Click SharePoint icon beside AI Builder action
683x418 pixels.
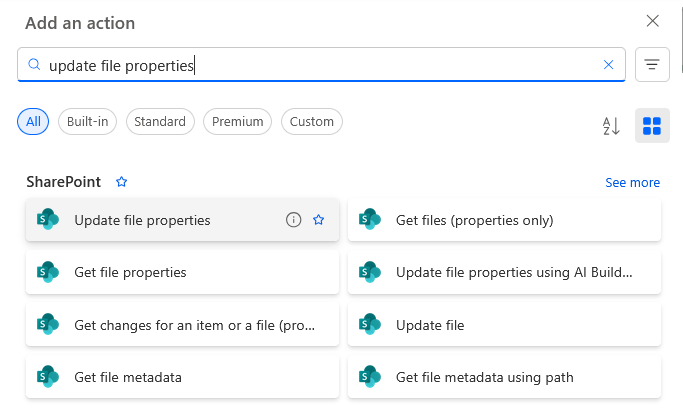(x=370, y=272)
